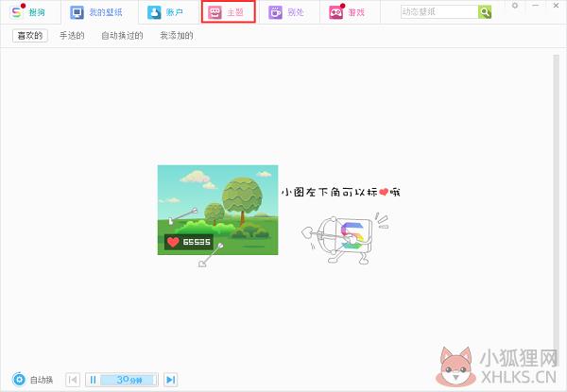Click the 自动换 label
The height and width of the screenshot is (392, 567).
pos(42,380)
